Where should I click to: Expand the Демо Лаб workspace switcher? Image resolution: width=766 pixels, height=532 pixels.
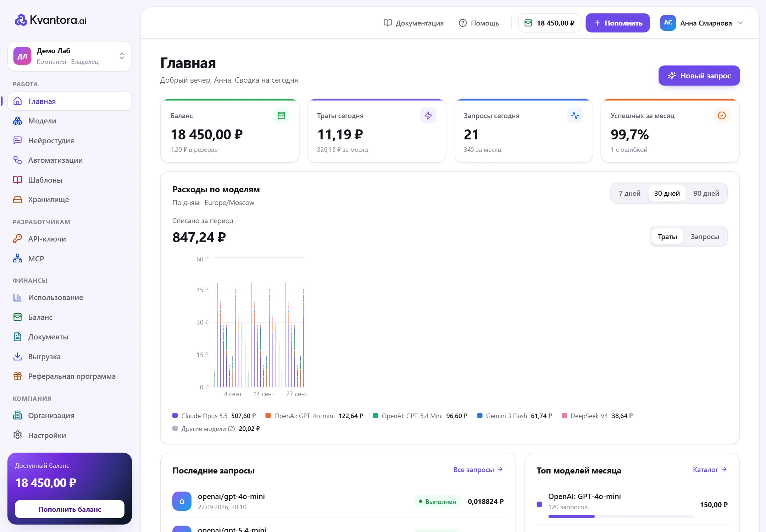click(70, 56)
